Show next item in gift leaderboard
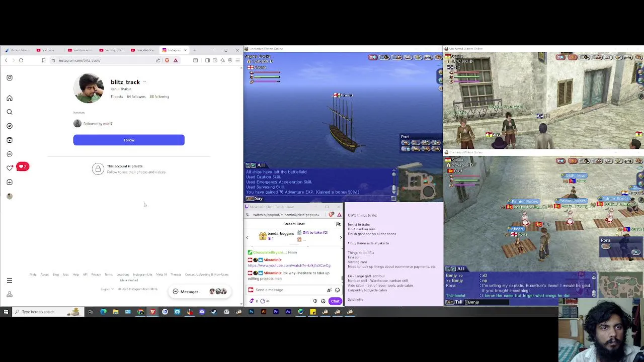This screenshot has width=644, height=362. pyautogui.click(x=341, y=238)
